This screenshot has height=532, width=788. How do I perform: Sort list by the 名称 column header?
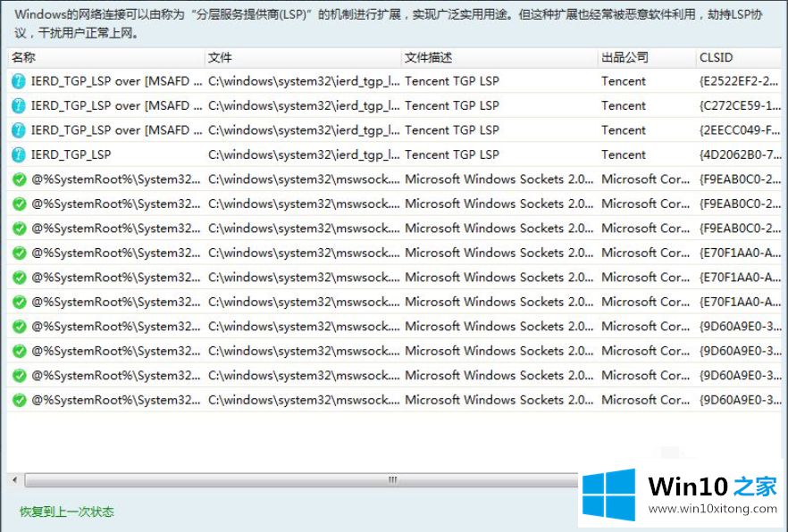[x=106, y=58]
